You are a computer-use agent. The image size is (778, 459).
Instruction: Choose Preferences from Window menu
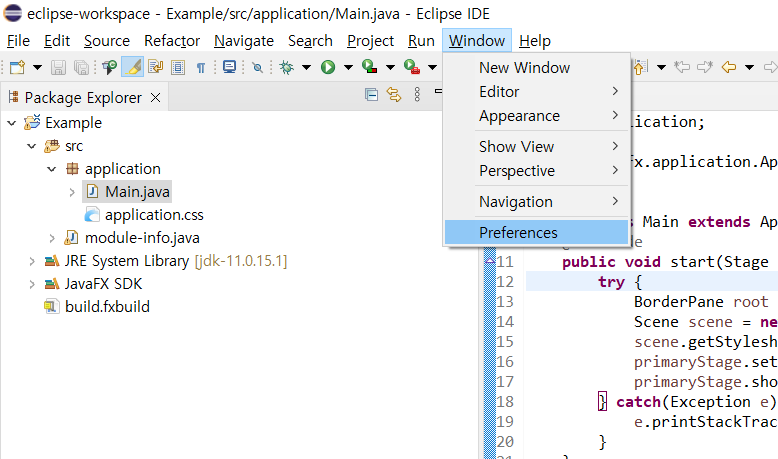[536, 232]
